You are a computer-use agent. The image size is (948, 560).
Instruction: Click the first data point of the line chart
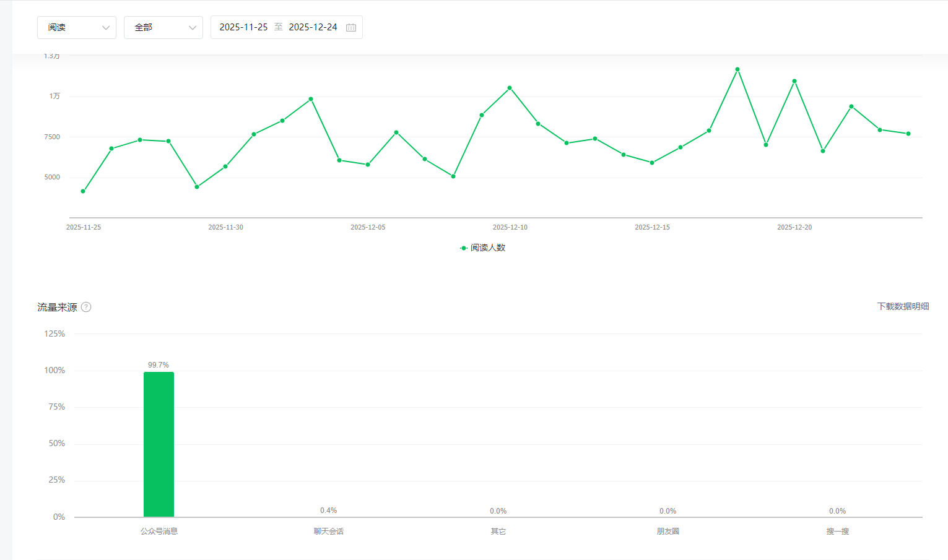83,191
